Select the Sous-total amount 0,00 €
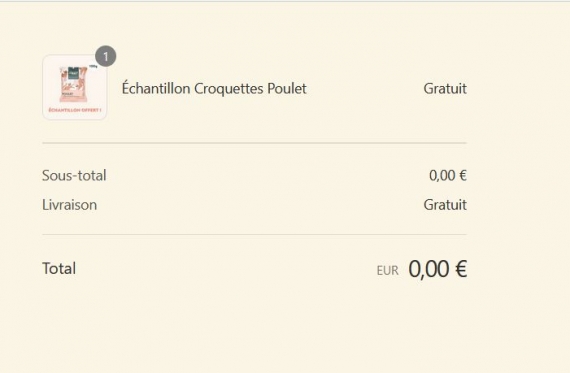 coord(448,176)
